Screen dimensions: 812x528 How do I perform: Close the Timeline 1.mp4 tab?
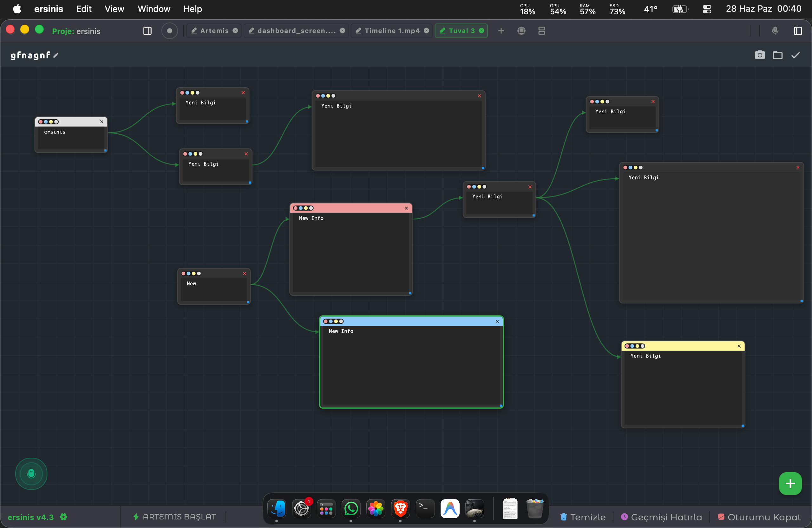pos(426,31)
